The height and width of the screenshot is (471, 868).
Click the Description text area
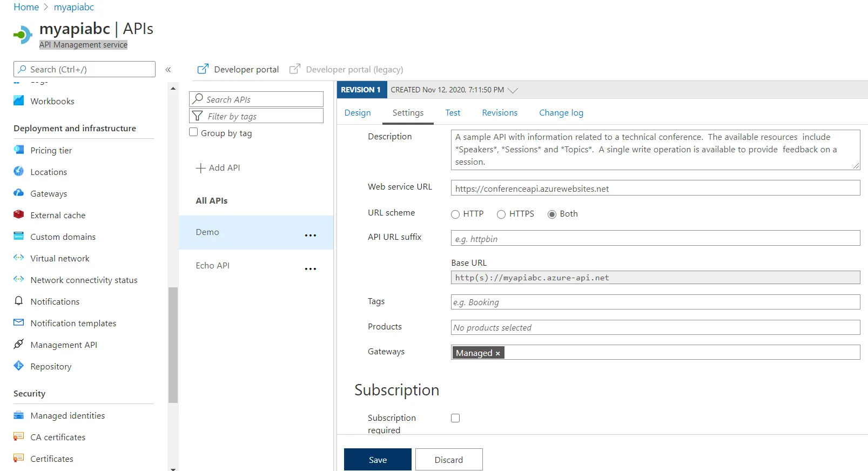656,150
